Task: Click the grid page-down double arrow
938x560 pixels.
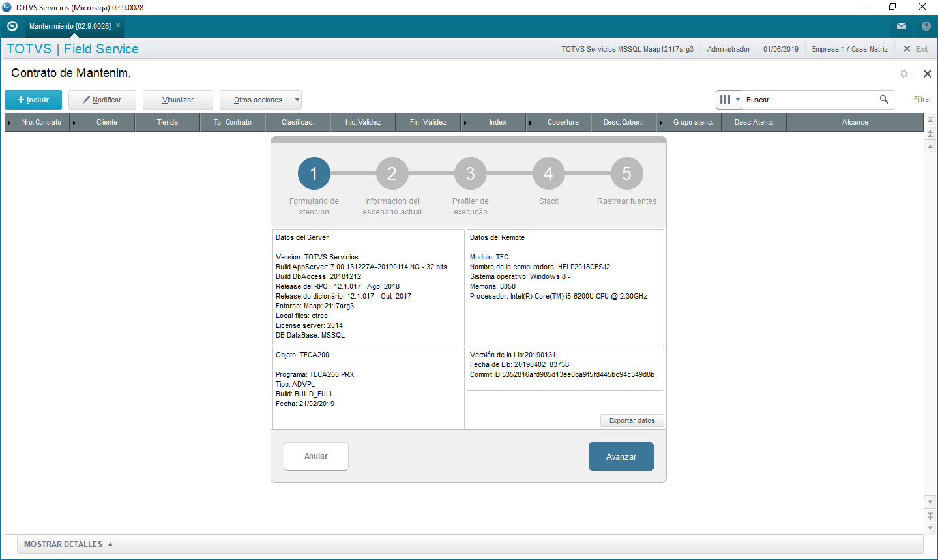Action: [930, 516]
